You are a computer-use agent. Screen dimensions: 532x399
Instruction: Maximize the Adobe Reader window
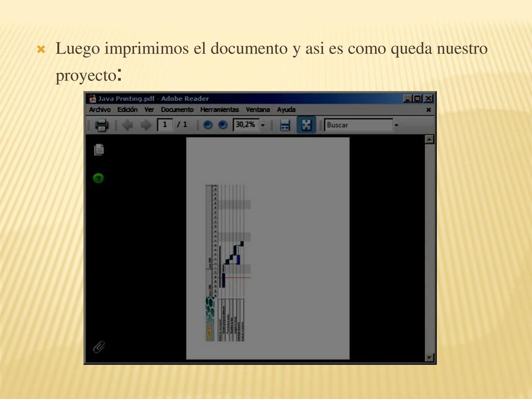pos(418,98)
